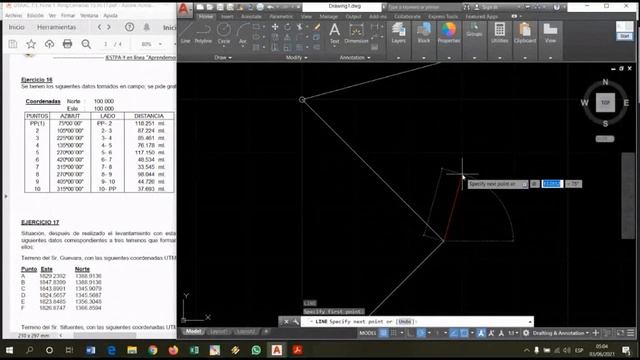Image resolution: width=640 pixels, height=360 pixels.
Task: Expand the Circle tool dropdown arrow
Action: [224, 46]
